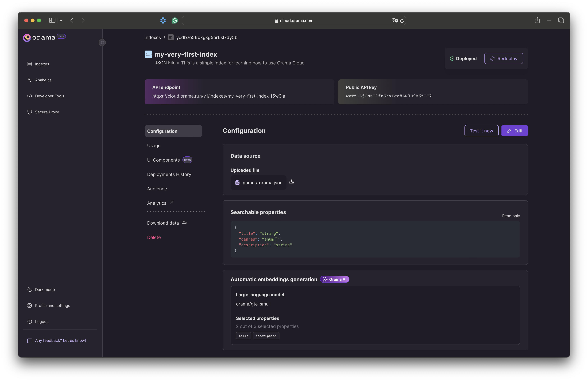Click the title property tag

click(x=244, y=336)
